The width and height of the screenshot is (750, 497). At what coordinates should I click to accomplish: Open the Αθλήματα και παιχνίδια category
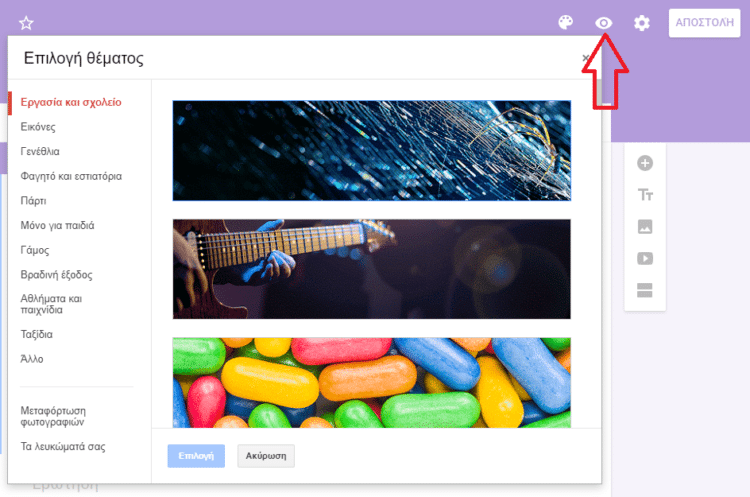pos(51,304)
